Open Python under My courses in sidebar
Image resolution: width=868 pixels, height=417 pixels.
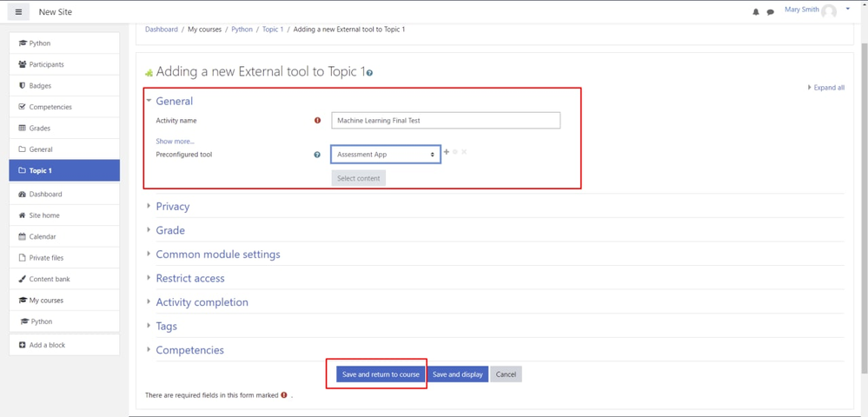point(64,321)
